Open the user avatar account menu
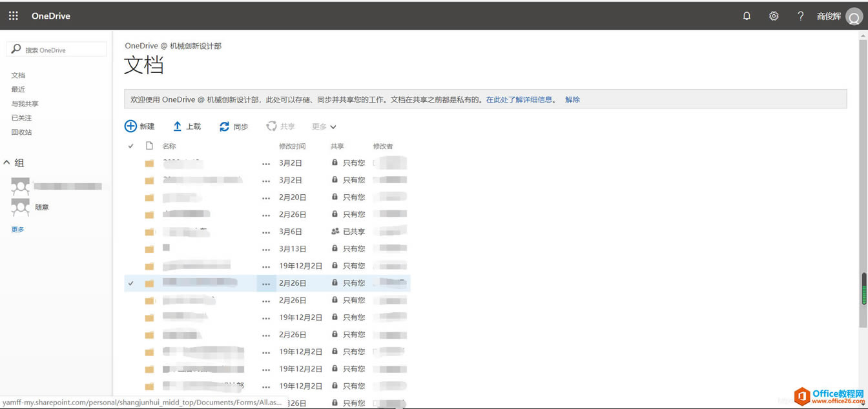The height and width of the screenshot is (409, 868). pyautogui.click(x=854, y=17)
